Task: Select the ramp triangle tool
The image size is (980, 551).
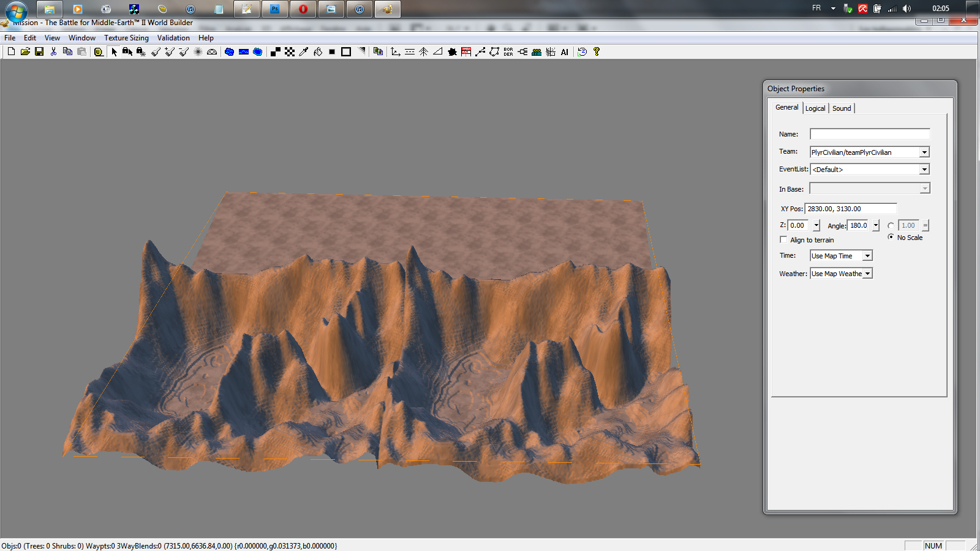Action: coord(438,52)
